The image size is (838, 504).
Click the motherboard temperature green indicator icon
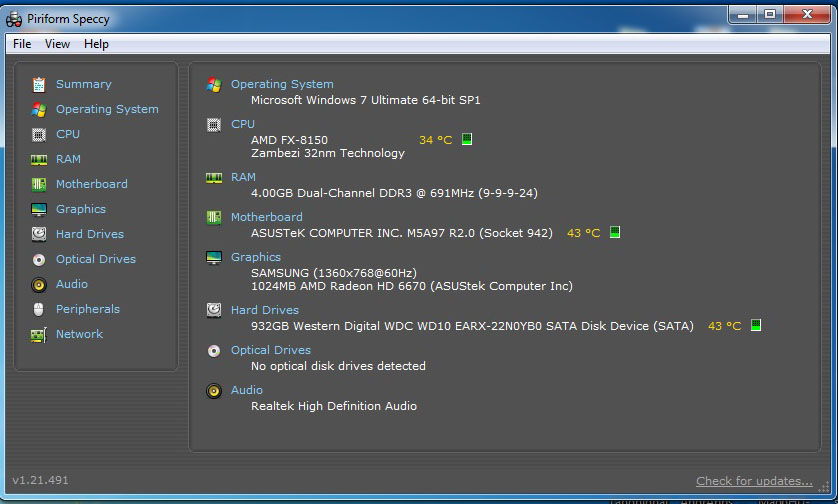pos(615,232)
